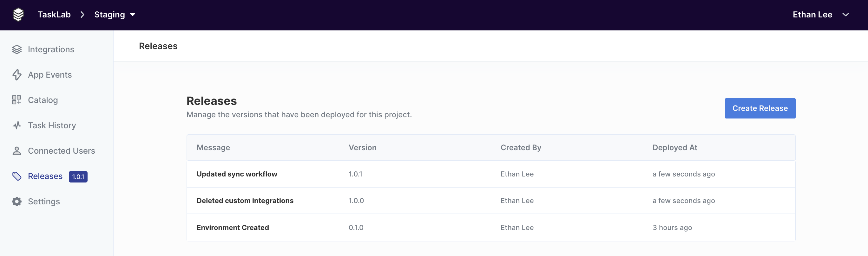Open the Updated sync workflow release row
Screen dimensions: 868x256
point(491,174)
